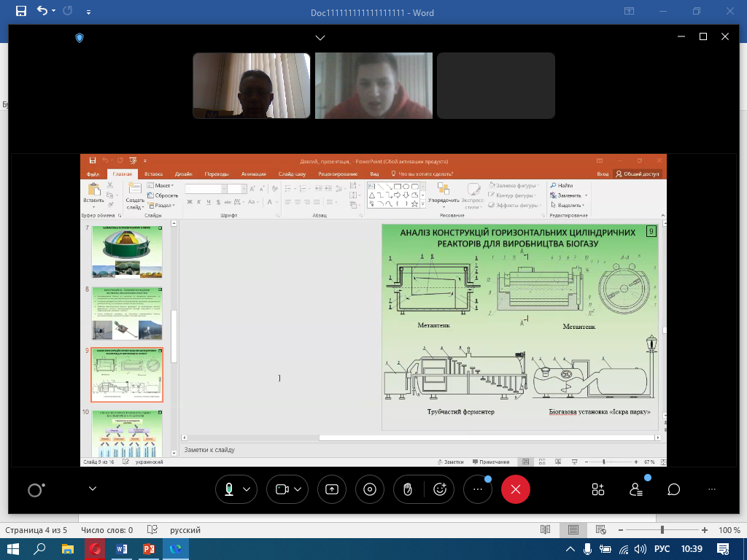The height and width of the screenshot is (560, 747).
Task: Click русский language in Word status bar
Action: pyautogui.click(x=185, y=530)
